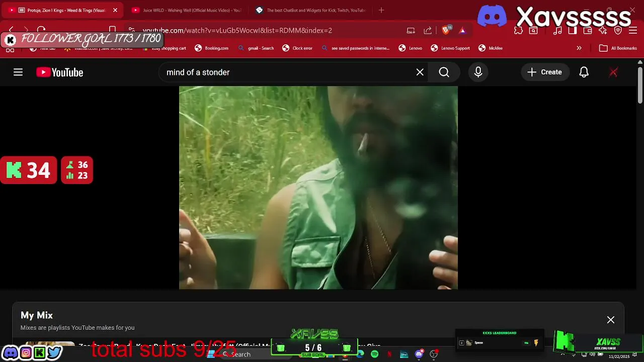Screen dimensions: 644x362
Task: Close the Protoje Weed & Tings tab
Action: coord(115,10)
